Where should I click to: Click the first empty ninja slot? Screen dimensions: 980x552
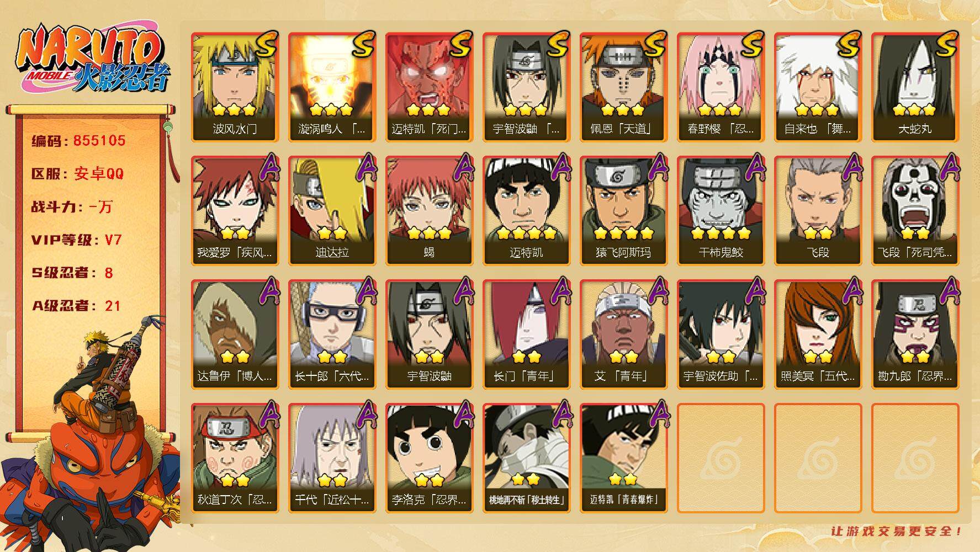point(721,458)
